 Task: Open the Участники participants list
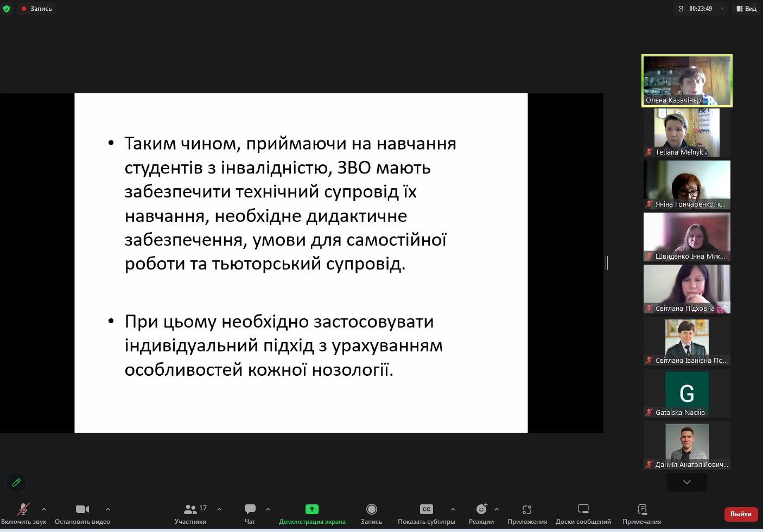[190, 509]
